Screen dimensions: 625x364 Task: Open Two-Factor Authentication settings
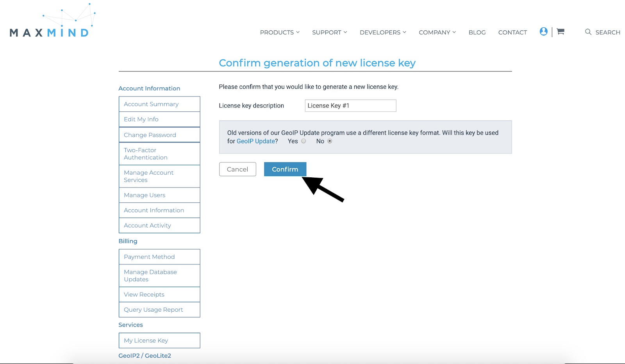coord(146,154)
